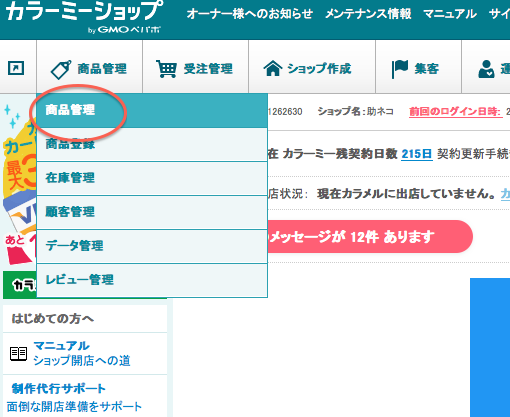This screenshot has width=510, height=417.
Task: Open データ管理 menu entry
Action: (152, 246)
